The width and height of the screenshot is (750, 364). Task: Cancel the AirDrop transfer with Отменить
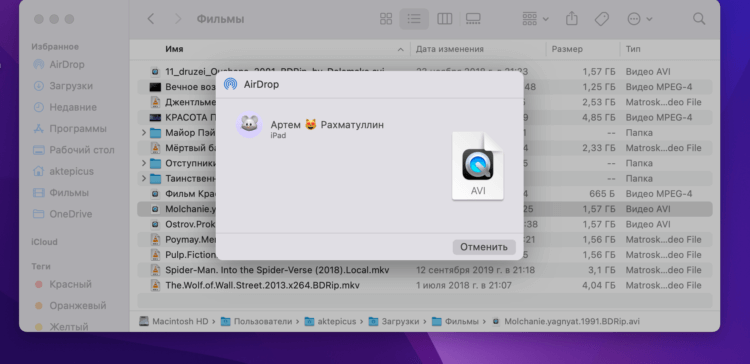coord(484,247)
